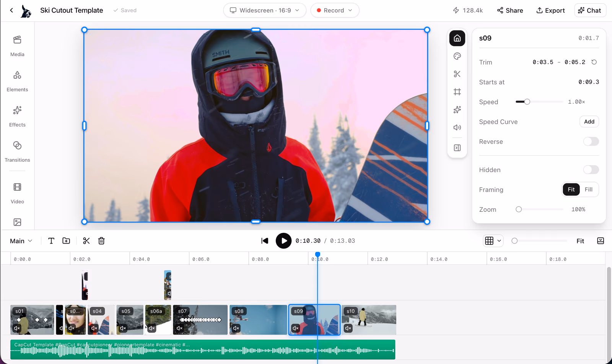
Task: Click the 128.4k credits indicator
Action: pyautogui.click(x=468, y=10)
